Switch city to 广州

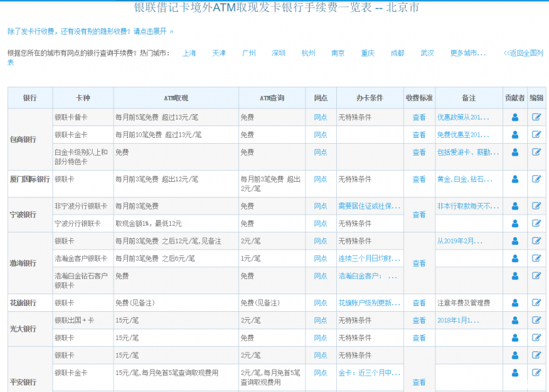(x=249, y=53)
